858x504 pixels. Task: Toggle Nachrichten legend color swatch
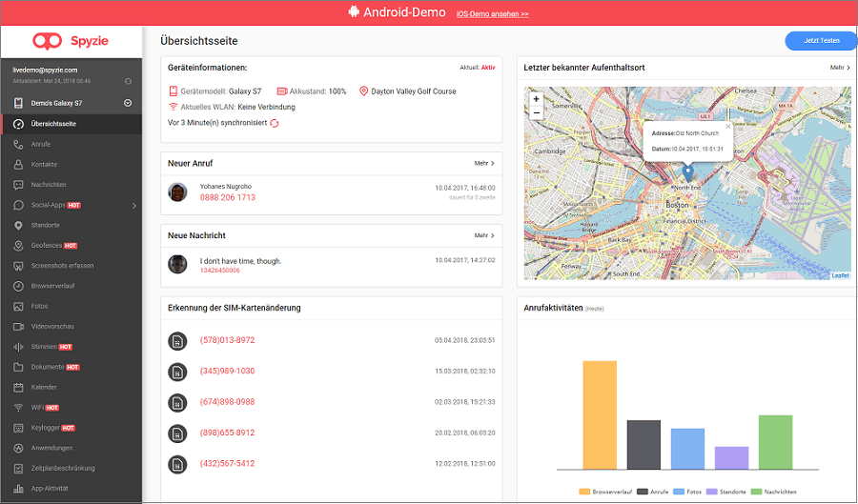756,492
